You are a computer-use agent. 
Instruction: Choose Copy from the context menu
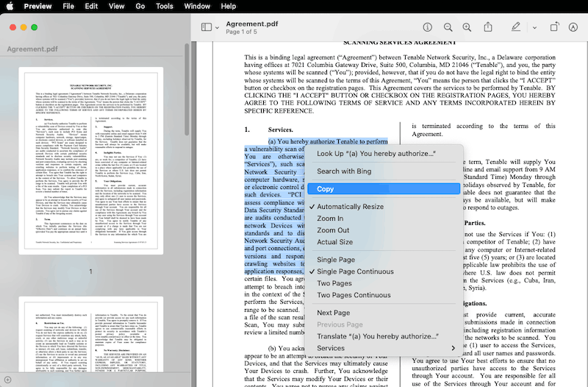point(326,189)
